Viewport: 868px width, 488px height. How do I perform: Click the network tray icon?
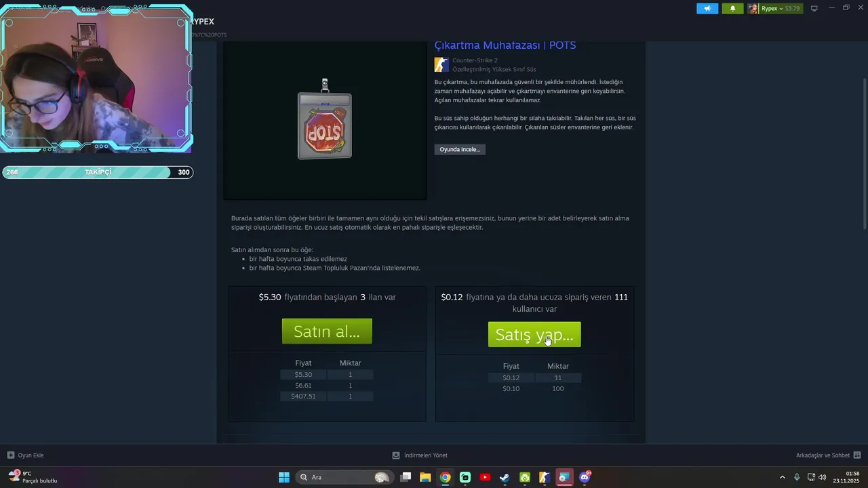[x=811, y=477]
